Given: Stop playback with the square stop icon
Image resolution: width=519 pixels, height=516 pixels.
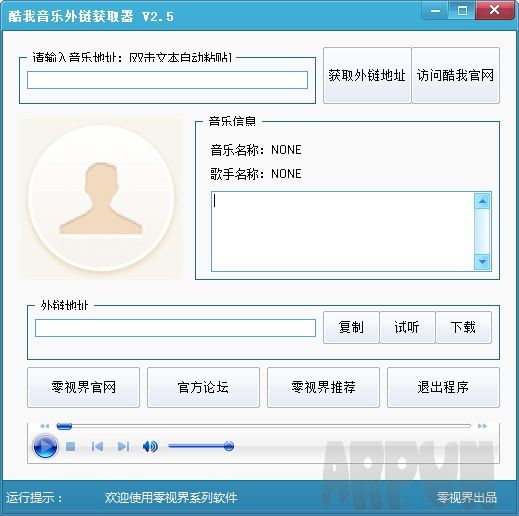Looking at the screenshot, I should (x=71, y=446).
